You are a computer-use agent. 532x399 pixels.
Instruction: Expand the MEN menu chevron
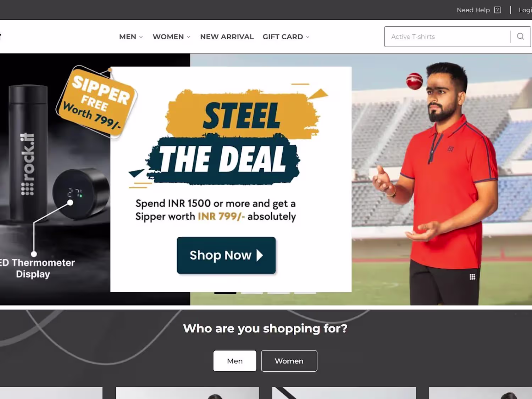point(141,37)
